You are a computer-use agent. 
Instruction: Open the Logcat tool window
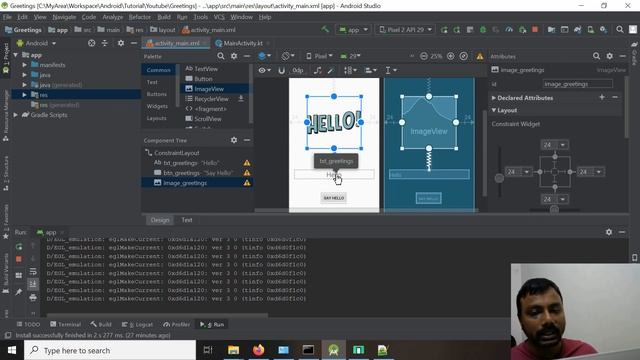point(138,324)
